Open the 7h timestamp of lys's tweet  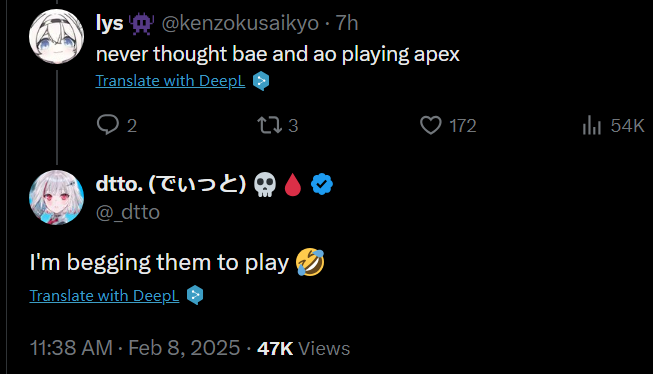(x=347, y=23)
